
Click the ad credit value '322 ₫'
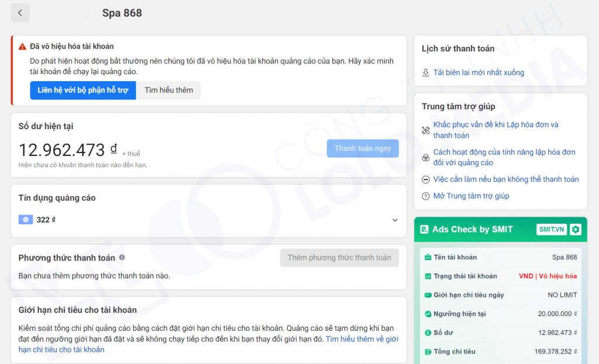pyautogui.click(x=46, y=220)
